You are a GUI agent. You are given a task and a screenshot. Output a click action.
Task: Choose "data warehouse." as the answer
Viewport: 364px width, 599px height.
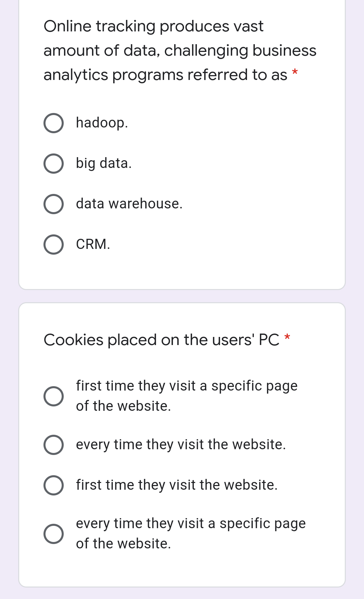[x=54, y=204]
